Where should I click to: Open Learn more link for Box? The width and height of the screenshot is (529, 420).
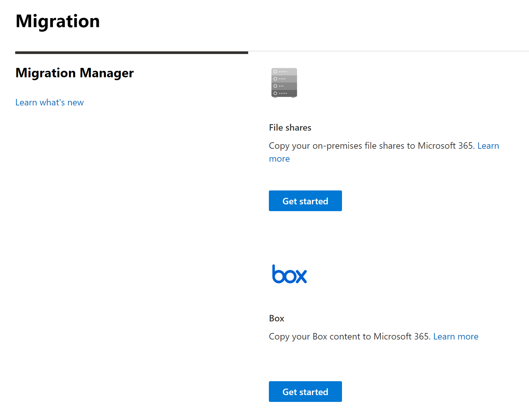[x=456, y=337]
